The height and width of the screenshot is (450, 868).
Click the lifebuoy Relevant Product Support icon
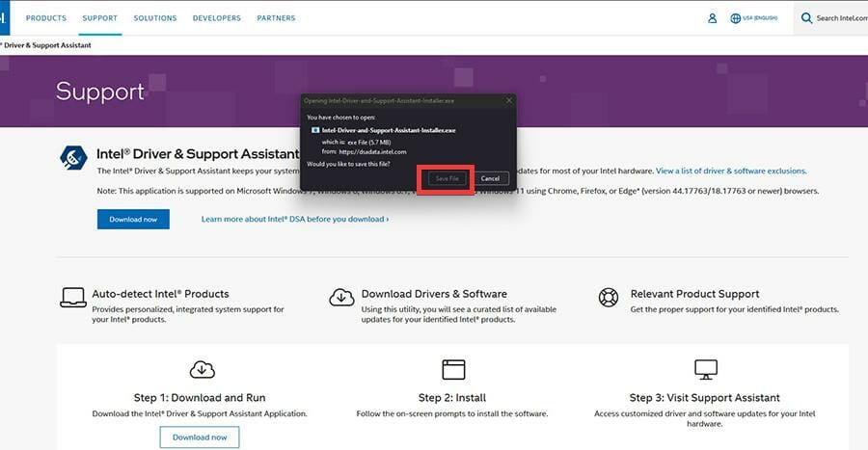tap(609, 298)
